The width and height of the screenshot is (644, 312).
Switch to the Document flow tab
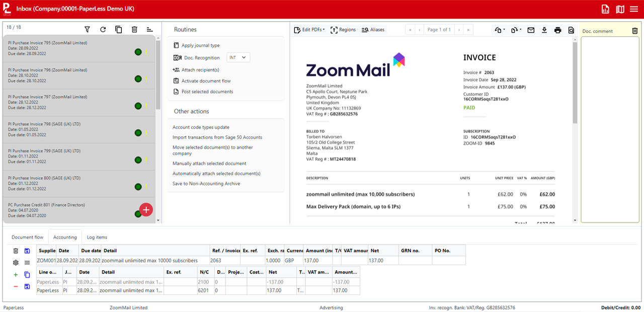[x=27, y=237]
